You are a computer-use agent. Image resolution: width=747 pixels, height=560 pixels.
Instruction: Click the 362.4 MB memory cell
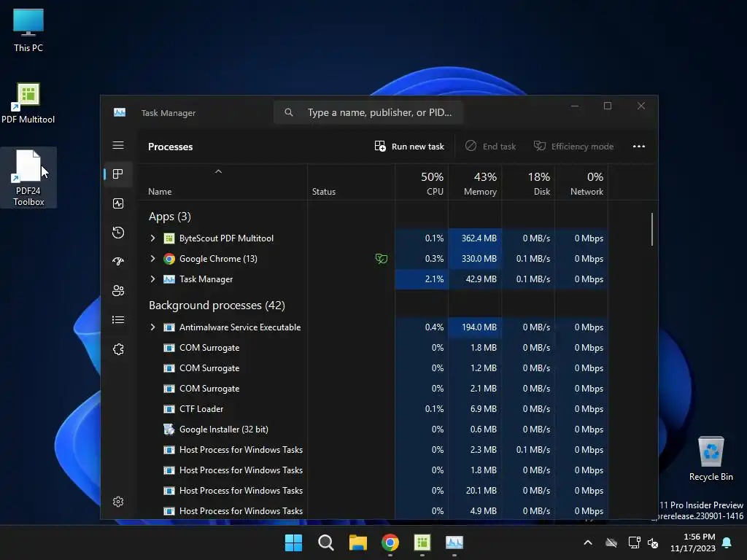pos(475,238)
